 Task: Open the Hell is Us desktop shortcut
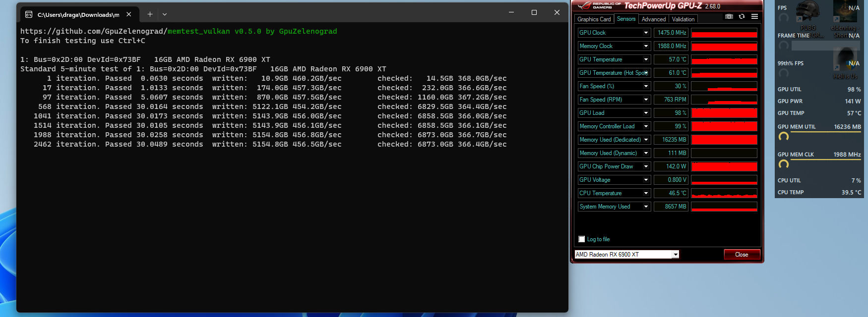[845, 63]
